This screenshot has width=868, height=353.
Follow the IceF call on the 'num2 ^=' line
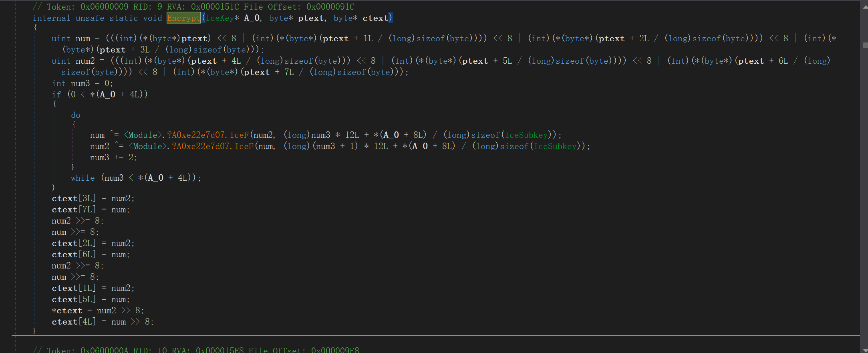(x=244, y=146)
